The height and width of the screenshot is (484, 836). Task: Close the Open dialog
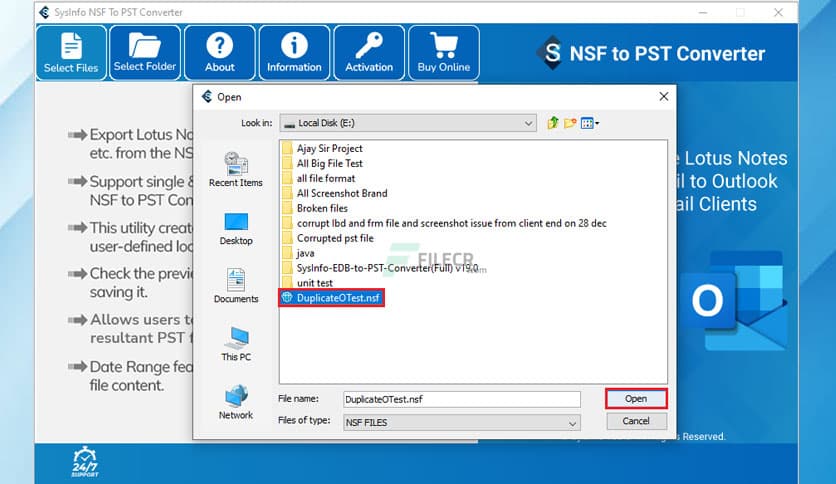coord(664,96)
